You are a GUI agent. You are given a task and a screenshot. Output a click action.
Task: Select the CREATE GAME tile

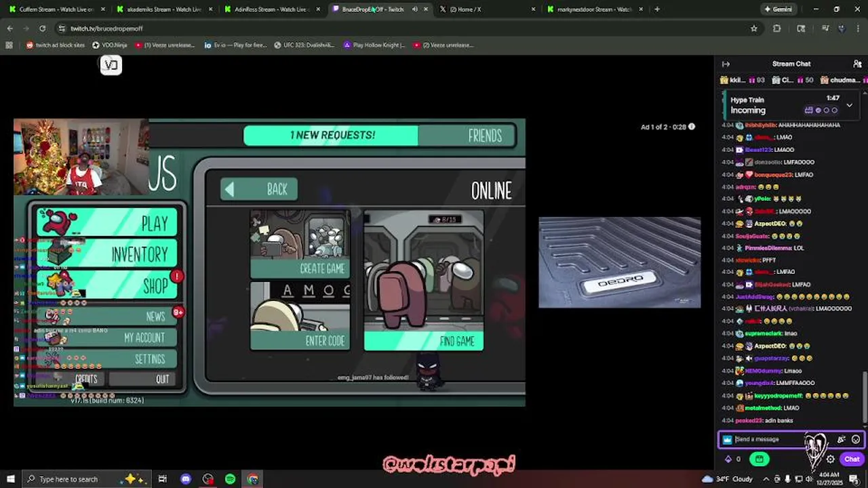300,244
